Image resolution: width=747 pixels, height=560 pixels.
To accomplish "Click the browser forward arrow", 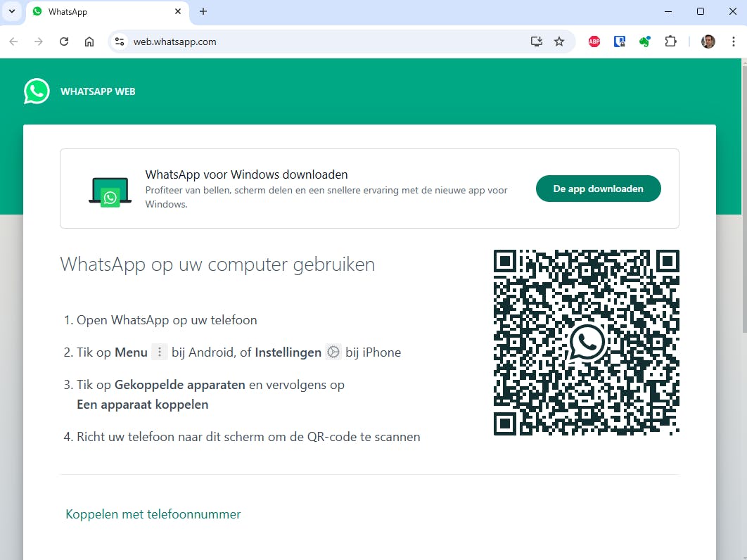I will (x=39, y=42).
